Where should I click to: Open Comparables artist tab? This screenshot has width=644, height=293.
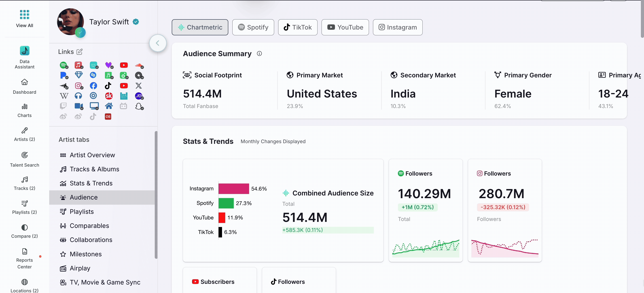102,225
